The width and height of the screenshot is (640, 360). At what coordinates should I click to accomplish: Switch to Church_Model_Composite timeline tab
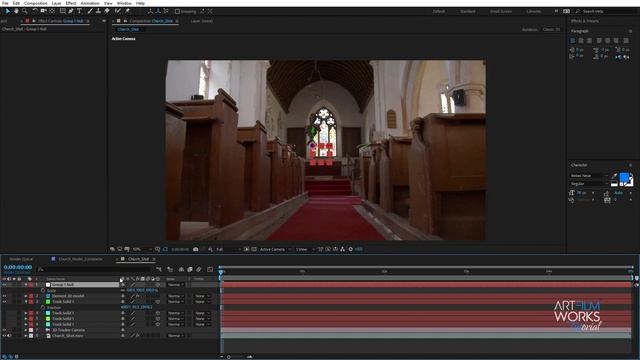pyautogui.click(x=80, y=259)
